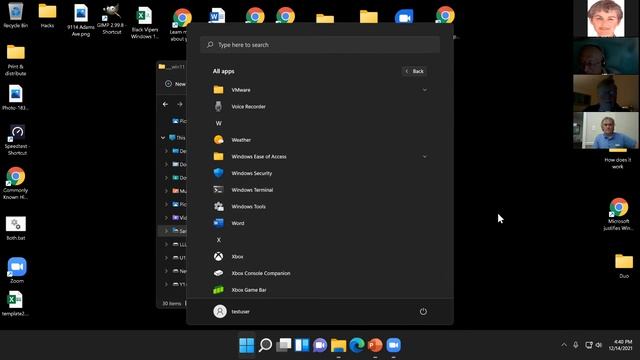
Task: Select Commonly Known Chrome shortcut
Action: coord(16,183)
